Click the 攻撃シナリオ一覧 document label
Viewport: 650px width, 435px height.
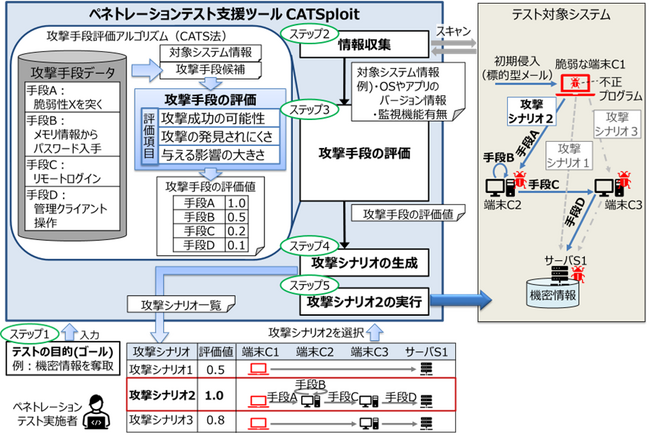[x=182, y=305]
